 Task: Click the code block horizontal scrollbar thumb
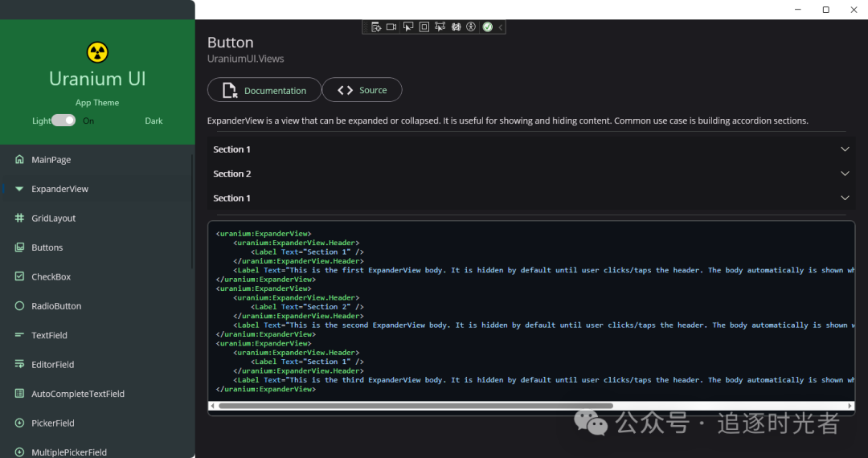click(x=416, y=406)
